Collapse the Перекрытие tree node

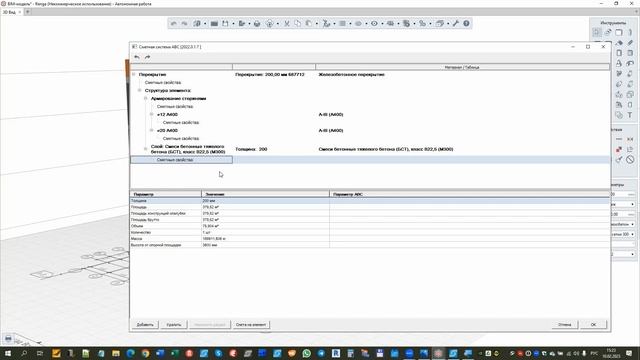[x=133, y=74]
